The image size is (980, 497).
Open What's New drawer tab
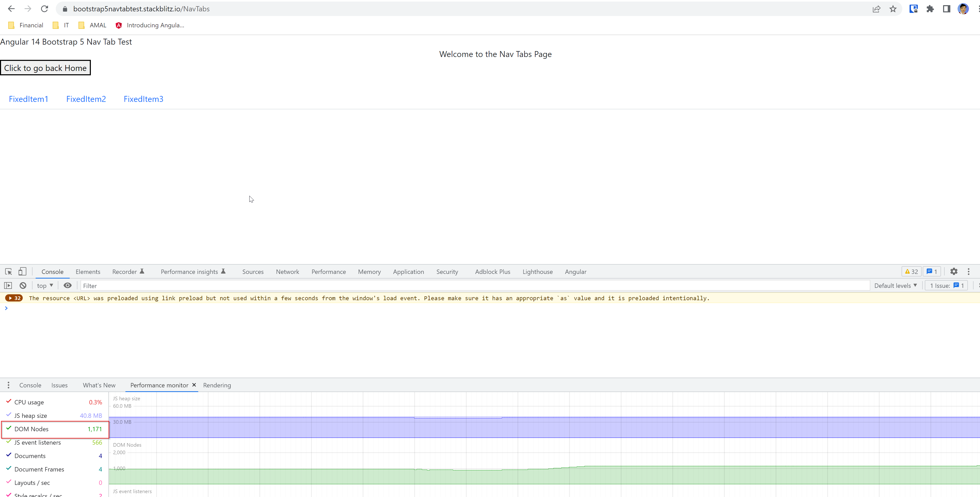click(99, 385)
